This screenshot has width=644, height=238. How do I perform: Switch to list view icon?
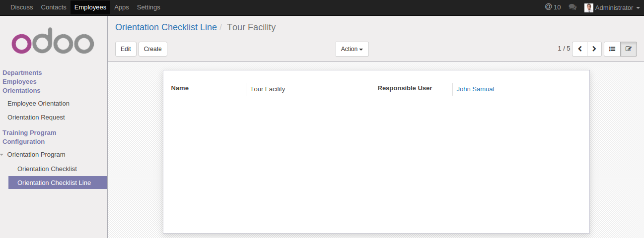pyautogui.click(x=612, y=49)
